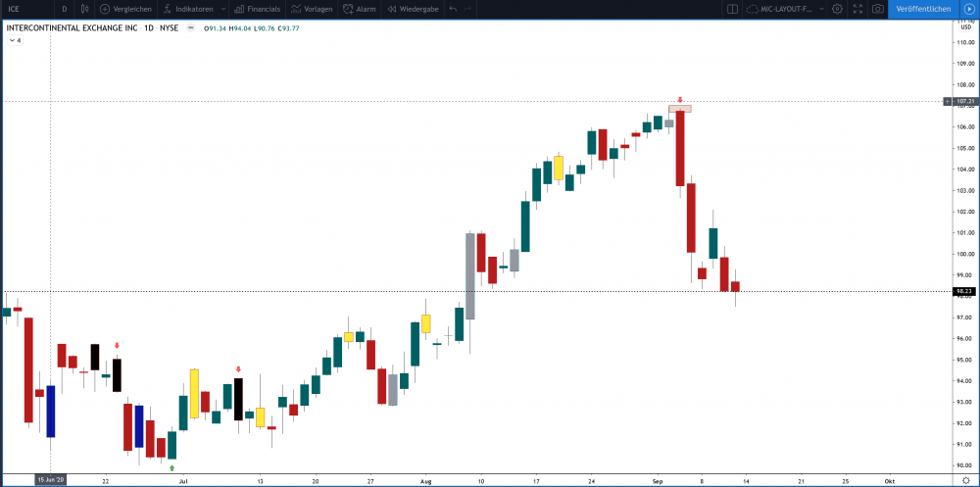Click the INTERCONTINENTAL EXCHANGE INC chart title
980x487 pixels.
coord(72,28)
